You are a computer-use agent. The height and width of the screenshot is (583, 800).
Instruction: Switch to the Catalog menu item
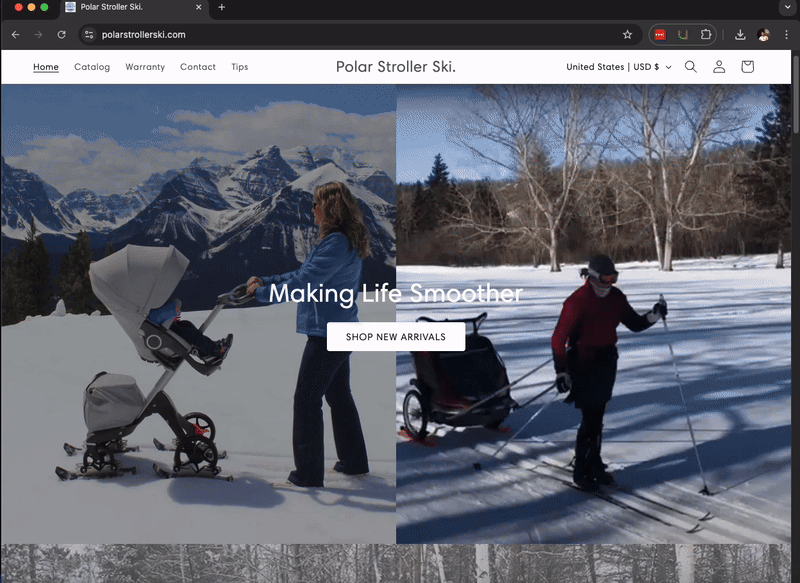coord(92,66)
